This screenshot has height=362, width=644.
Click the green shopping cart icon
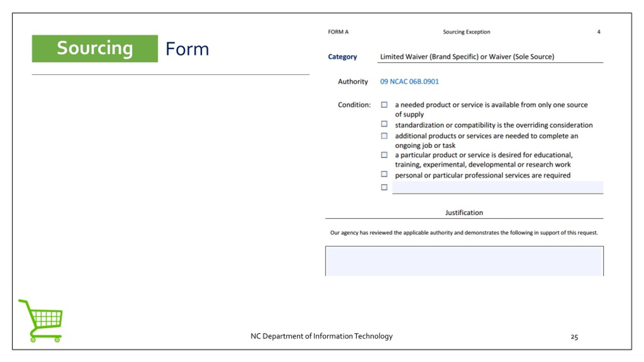41,321
